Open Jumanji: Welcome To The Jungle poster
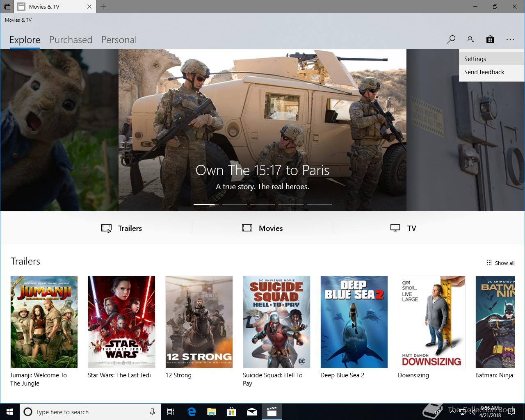The height and width of the screenshot is (420, 525). 44,322
